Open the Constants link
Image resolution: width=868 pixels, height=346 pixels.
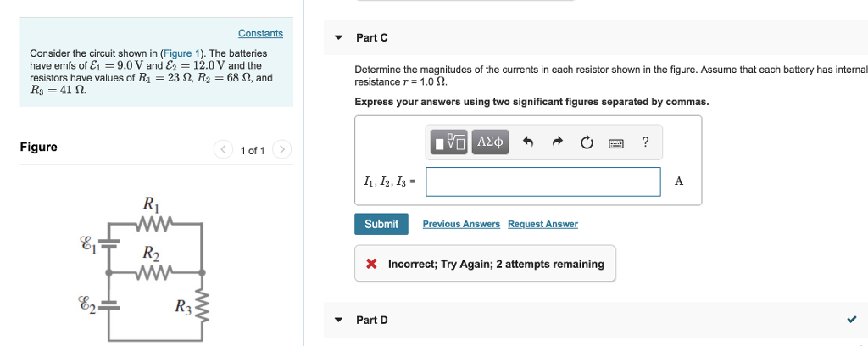pyautogui.click(x=261, y=33)
